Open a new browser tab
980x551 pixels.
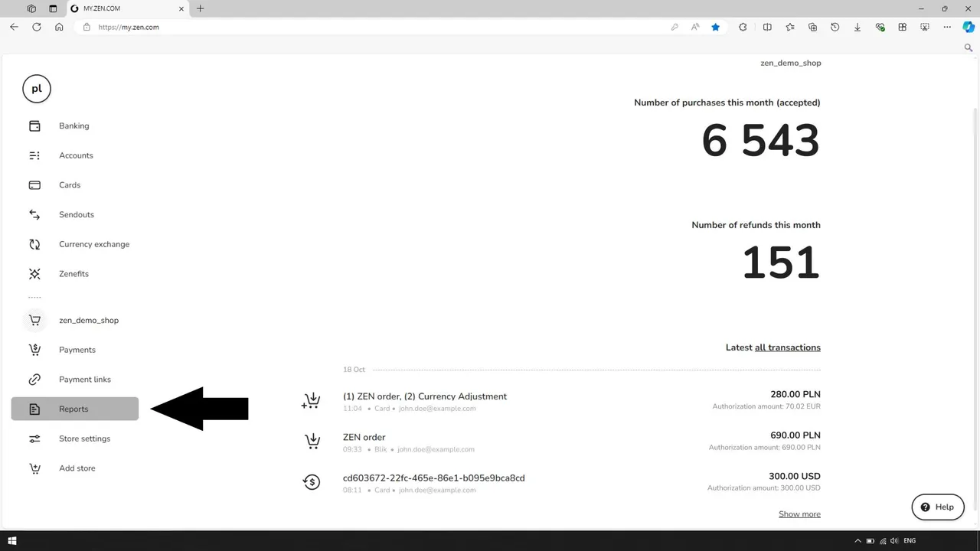201,8
